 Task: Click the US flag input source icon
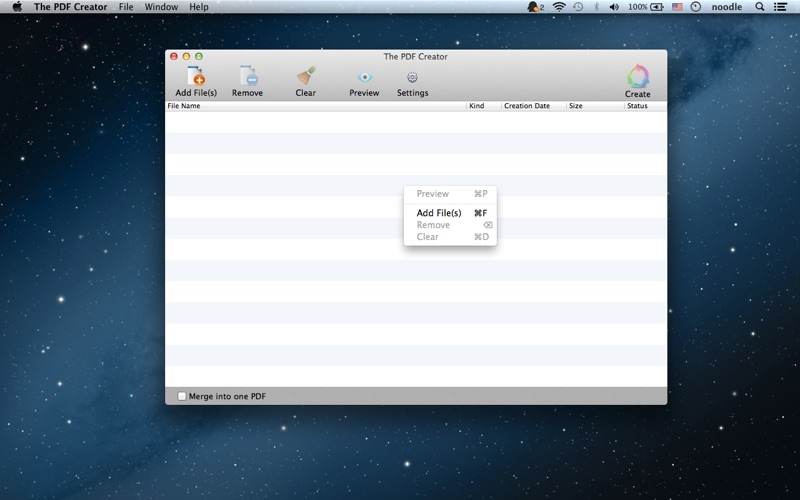pyautogui.click(x=677, y=7)
